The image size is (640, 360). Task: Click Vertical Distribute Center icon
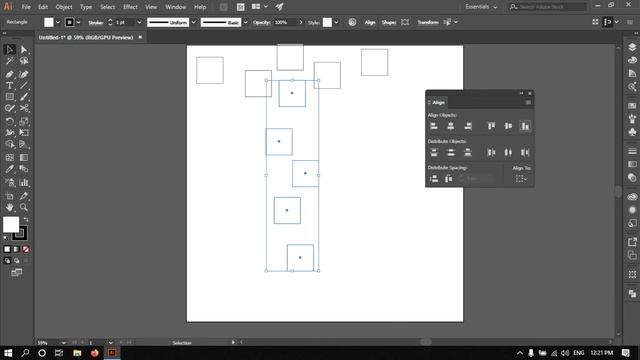coord(451,153)
